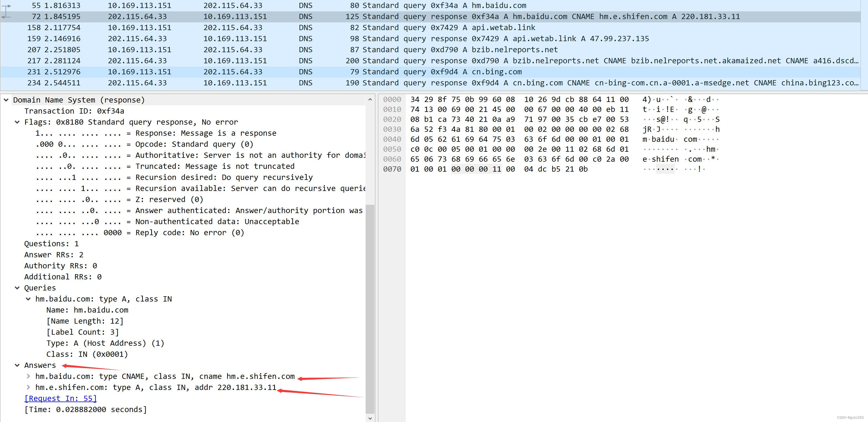Click hex dump offset 0070 row
Viewport: 868px width, 422px height.
(392, 169)
